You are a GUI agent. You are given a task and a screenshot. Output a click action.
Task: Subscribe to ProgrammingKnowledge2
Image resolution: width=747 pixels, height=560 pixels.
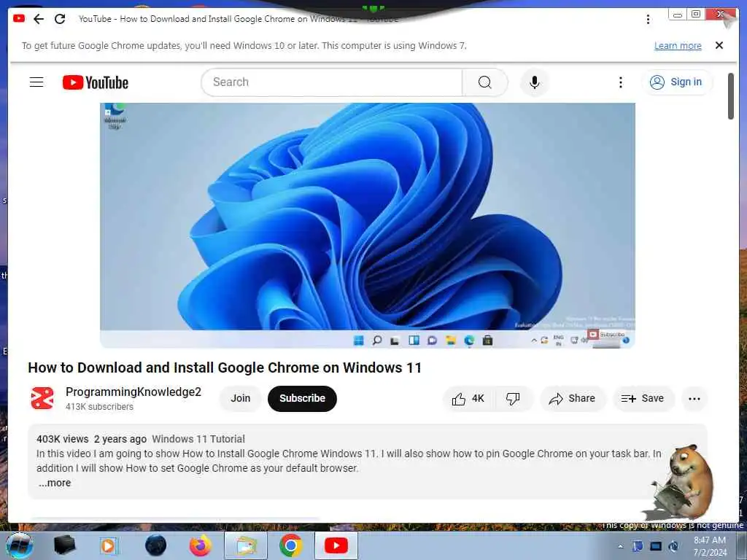click(x=302, y=399)
